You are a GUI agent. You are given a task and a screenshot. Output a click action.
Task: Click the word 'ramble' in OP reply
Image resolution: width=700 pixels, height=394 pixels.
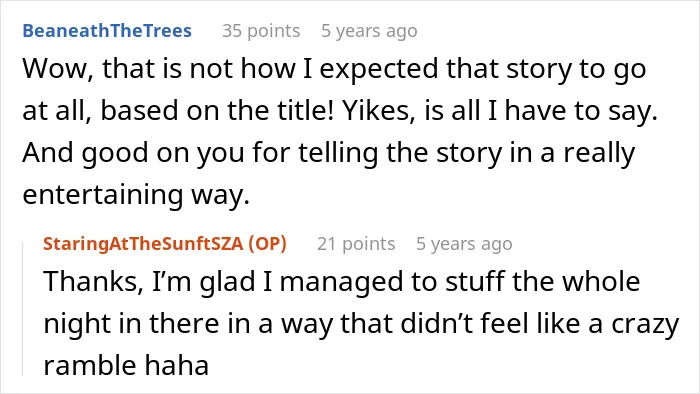pyautogui.click(x=90, y=365)
